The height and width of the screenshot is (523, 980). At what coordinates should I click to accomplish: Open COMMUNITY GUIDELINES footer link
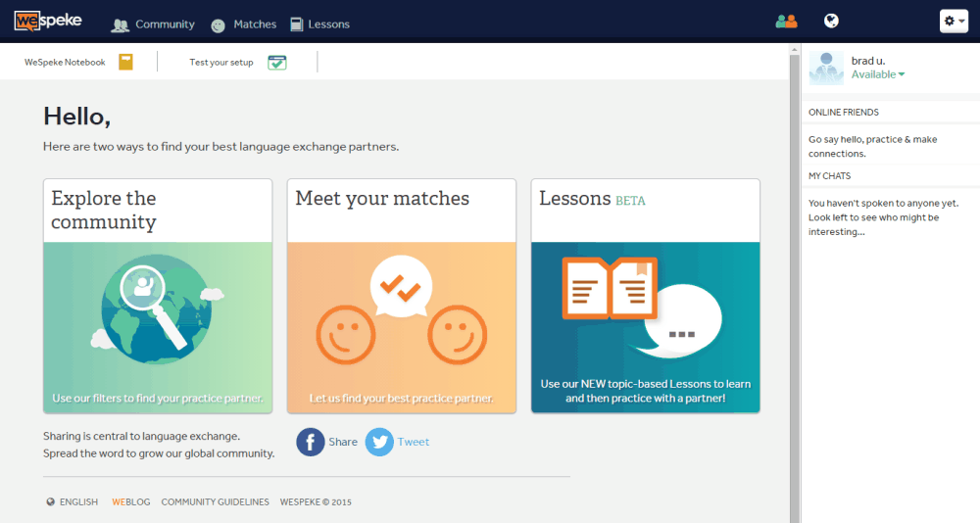click(215, 501)
